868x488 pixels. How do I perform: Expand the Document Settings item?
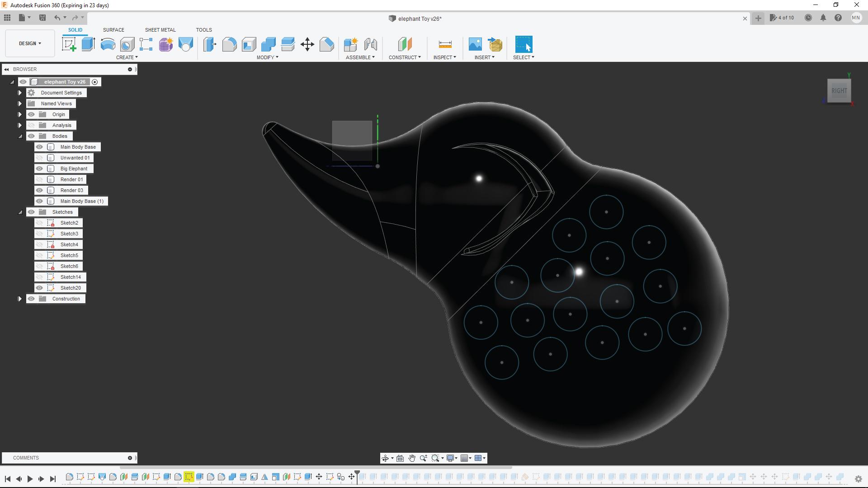point(20,93)
